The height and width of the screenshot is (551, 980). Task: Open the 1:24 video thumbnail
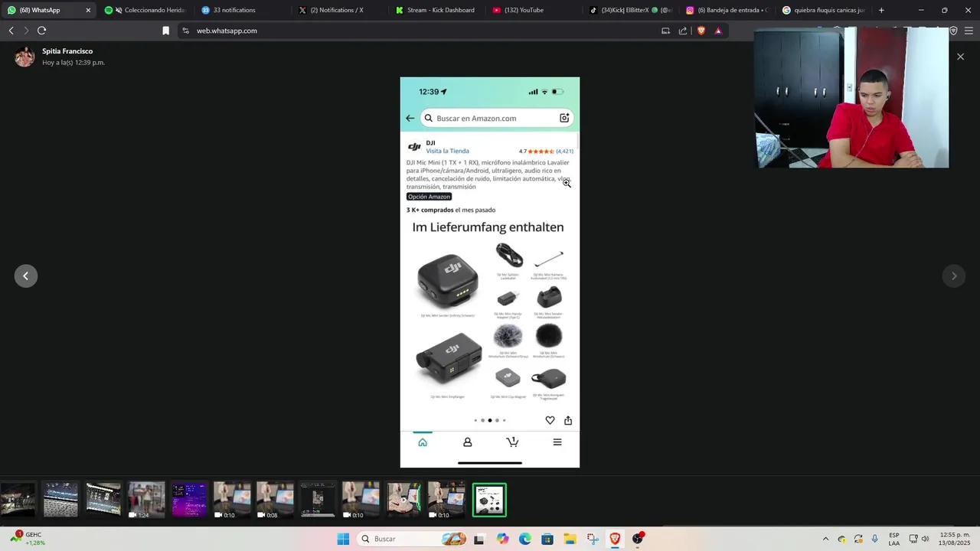tap(146, 500)
